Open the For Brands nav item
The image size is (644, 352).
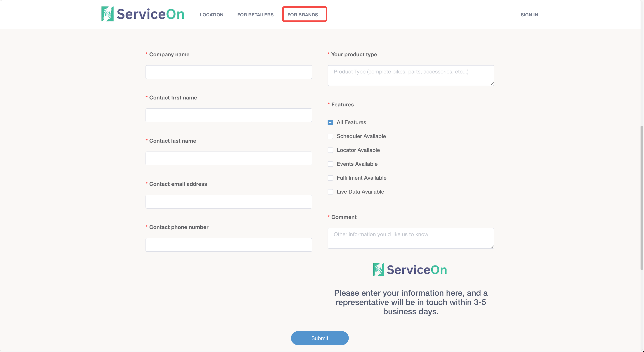click(303, 15)
